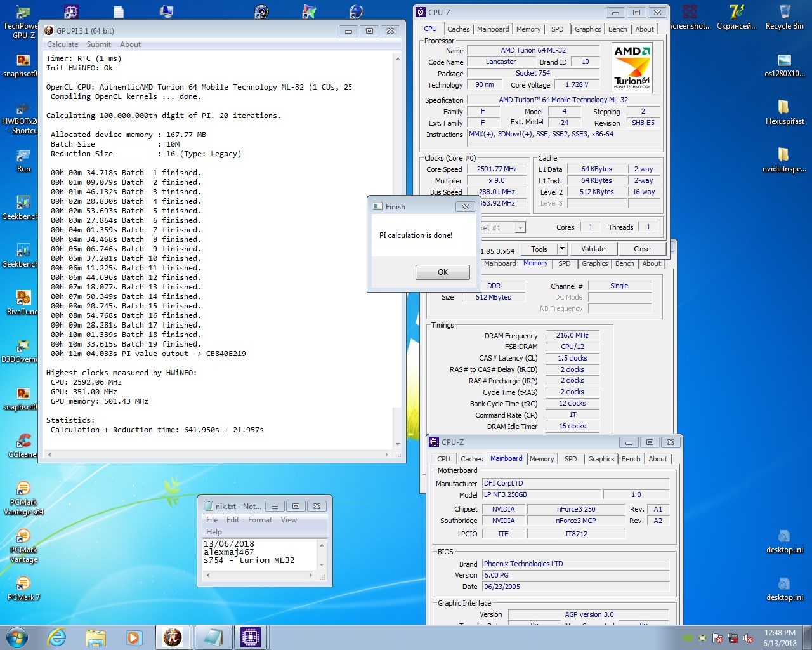Close the Finish dialog with X
Viewport: 812px width, 650px height.
coord(465,206)
